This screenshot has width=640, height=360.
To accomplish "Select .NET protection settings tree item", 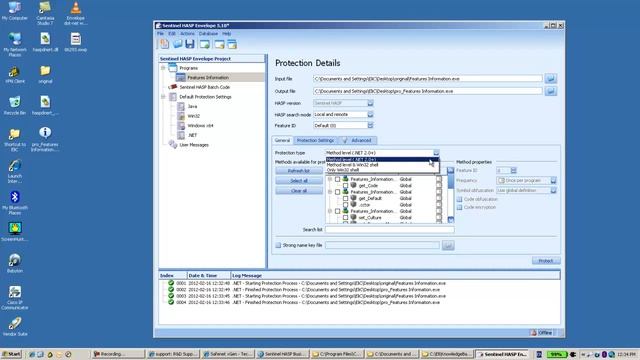I will coord(192,135).
